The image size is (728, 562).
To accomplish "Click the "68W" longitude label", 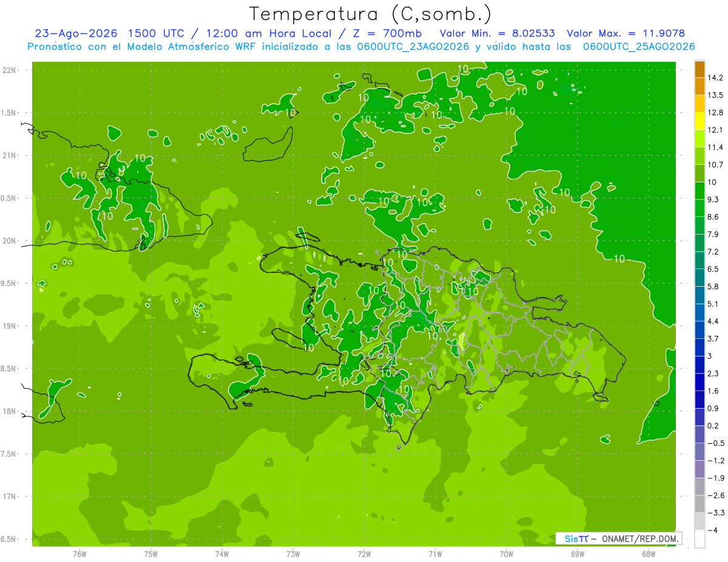I will (x=649, y=554).
